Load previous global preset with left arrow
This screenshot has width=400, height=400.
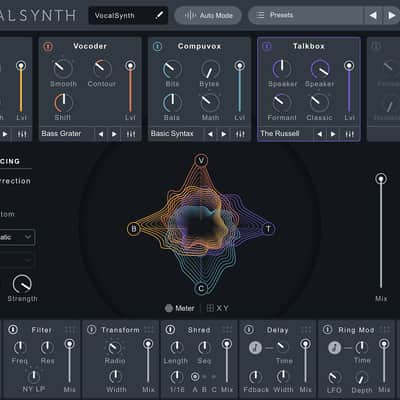(373, 15)
